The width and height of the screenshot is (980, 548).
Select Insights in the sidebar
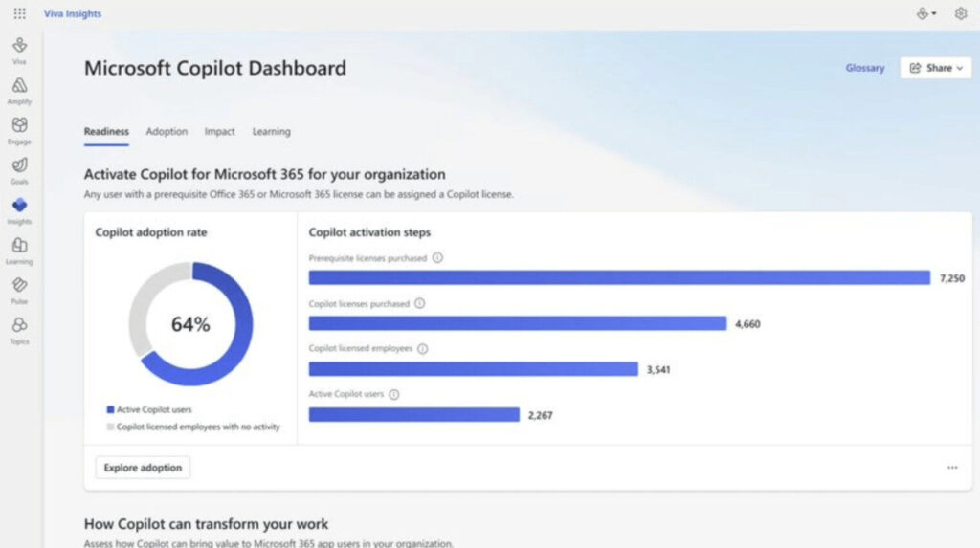coord(19,210)
